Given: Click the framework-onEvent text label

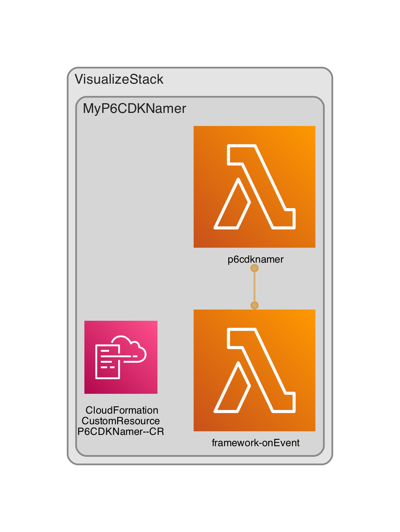Looking at the screenshot, I should [x=256, y=443].
